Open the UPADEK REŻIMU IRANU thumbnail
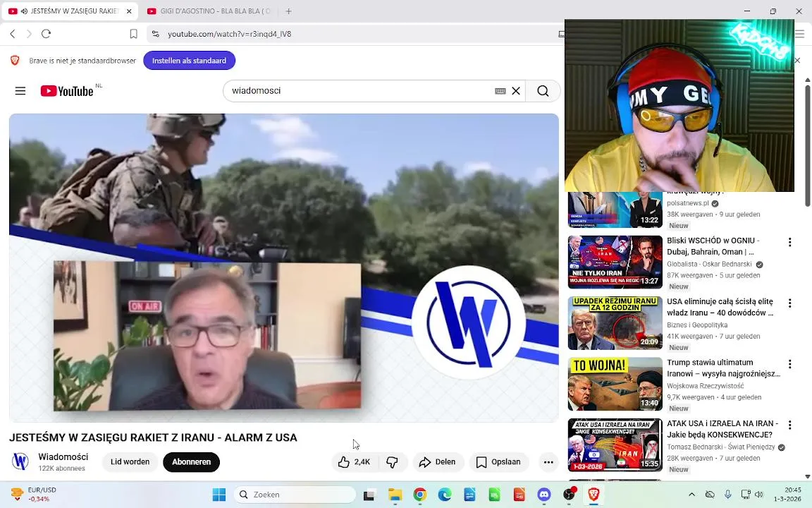 [x=615, y=323]
